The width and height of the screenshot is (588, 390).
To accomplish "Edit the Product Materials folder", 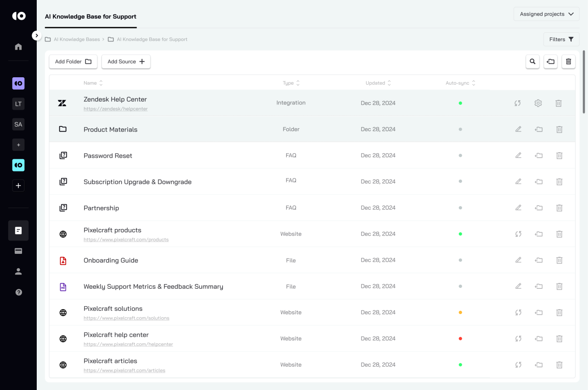I will point(518,130).
